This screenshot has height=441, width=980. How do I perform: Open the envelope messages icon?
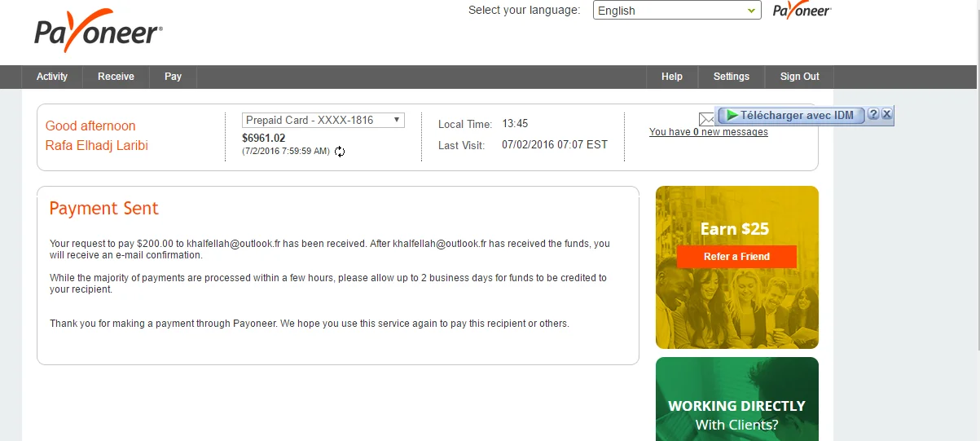point(706,120)
